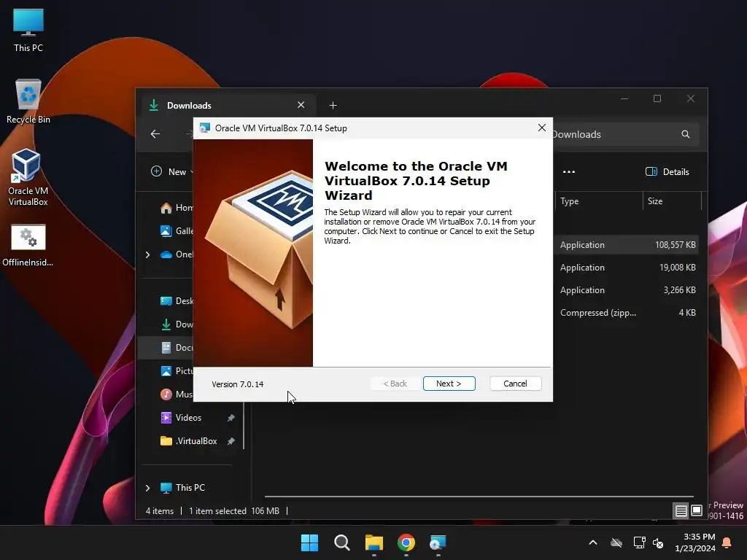Unpin Videos using its pin icon
This screenshot has width=747, height=560.
[x=231, y=418]
